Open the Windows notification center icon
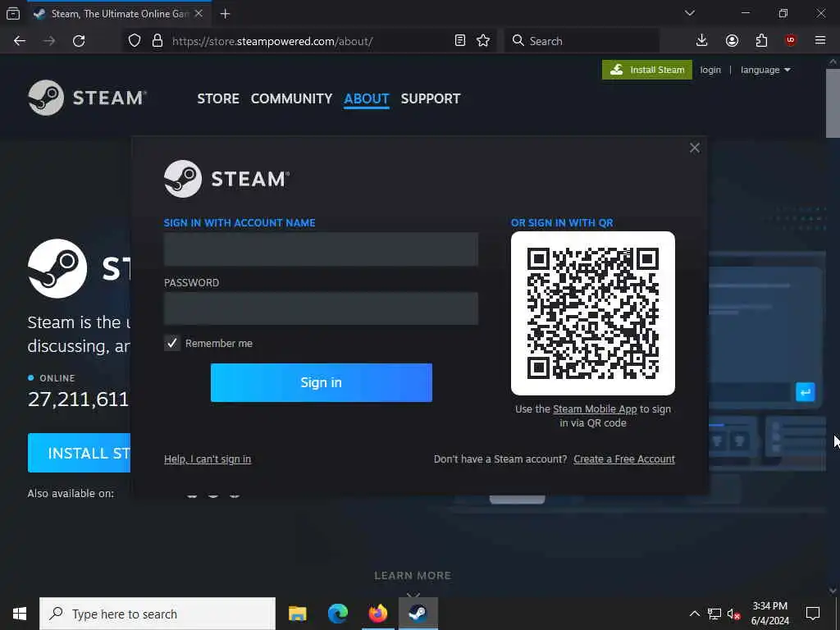Viewport: 840px width, 630px height. 813,614
